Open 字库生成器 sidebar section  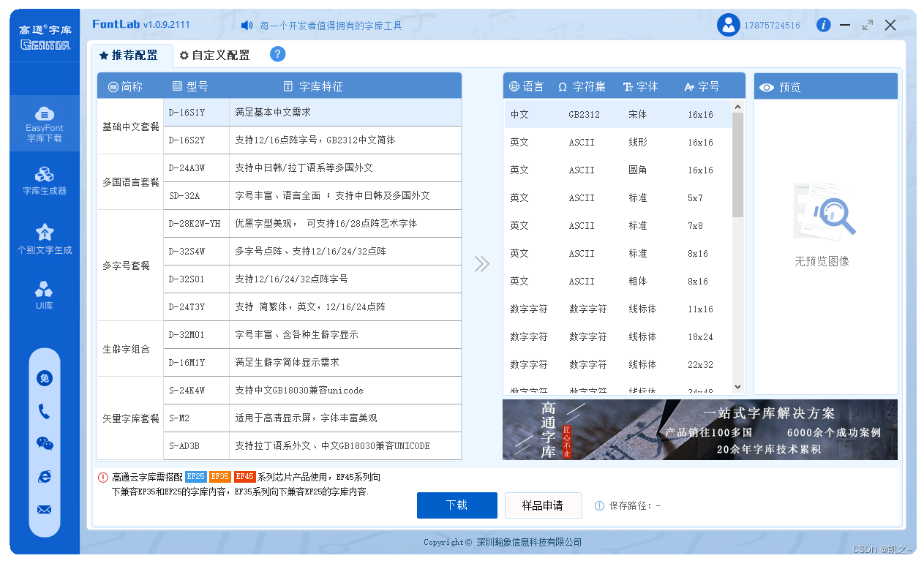coord(45,180)
